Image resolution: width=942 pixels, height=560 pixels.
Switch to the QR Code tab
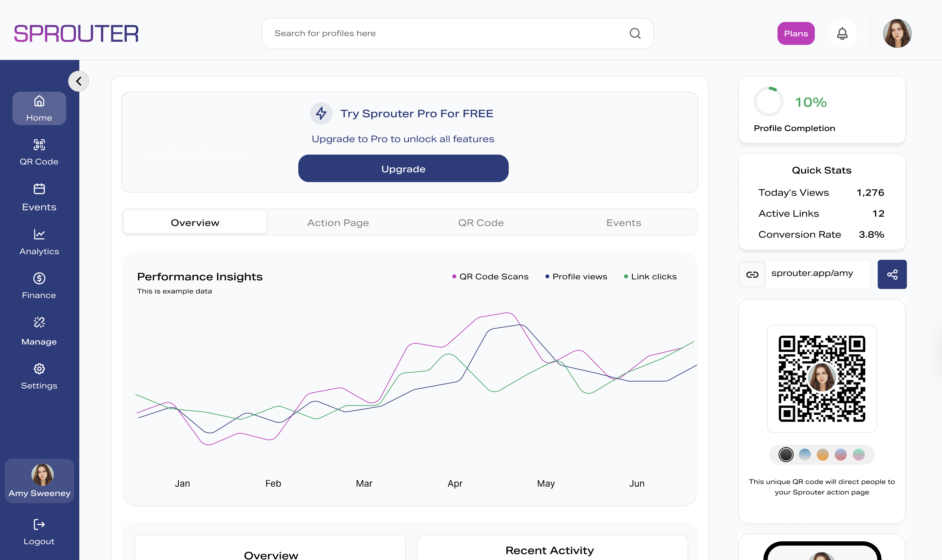[481, 222]
